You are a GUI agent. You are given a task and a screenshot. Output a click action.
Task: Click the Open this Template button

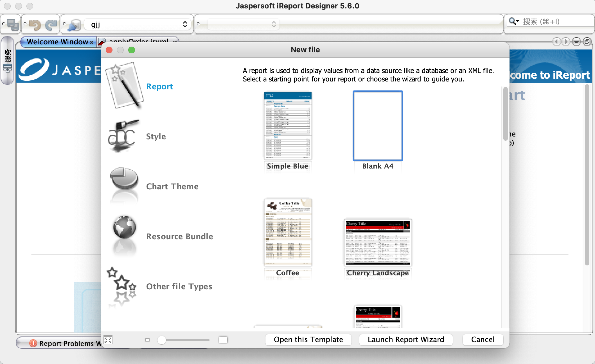tap(308, 340)
